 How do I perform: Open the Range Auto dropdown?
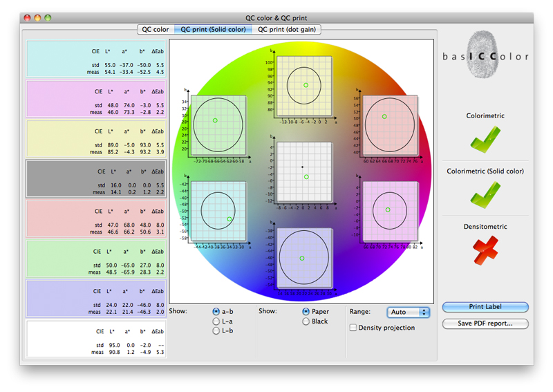(408, 312)
